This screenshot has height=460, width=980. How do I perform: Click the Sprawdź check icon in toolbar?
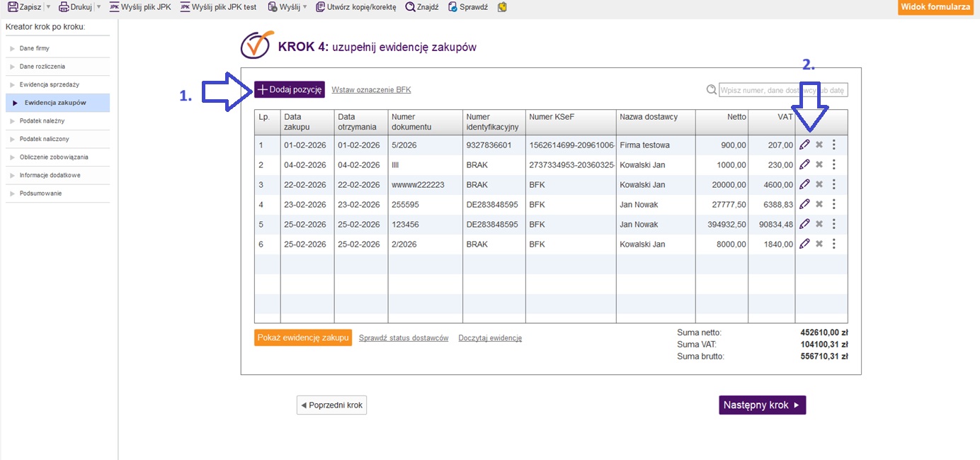coord(452,7)
